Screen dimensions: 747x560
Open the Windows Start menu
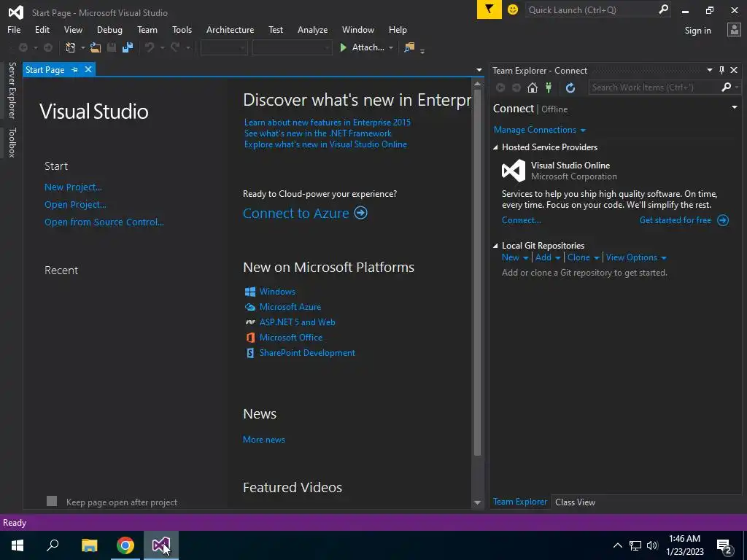[x=18, y=545]
